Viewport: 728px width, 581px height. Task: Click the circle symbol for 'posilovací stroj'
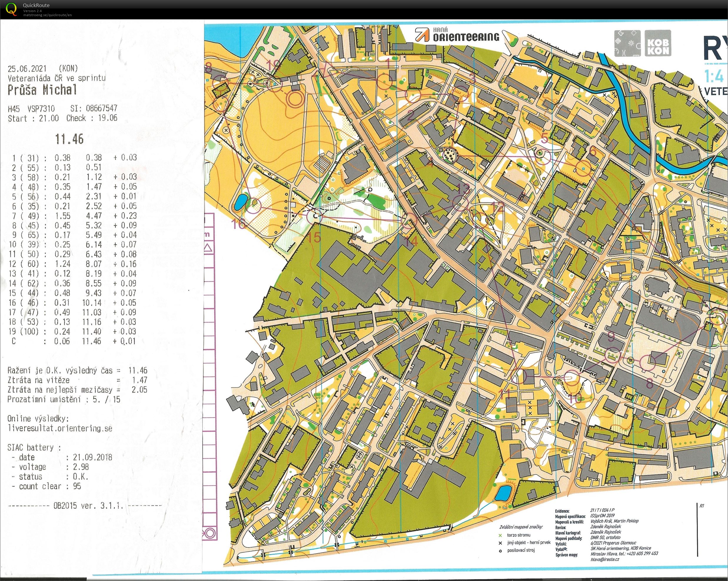[500, 551]
